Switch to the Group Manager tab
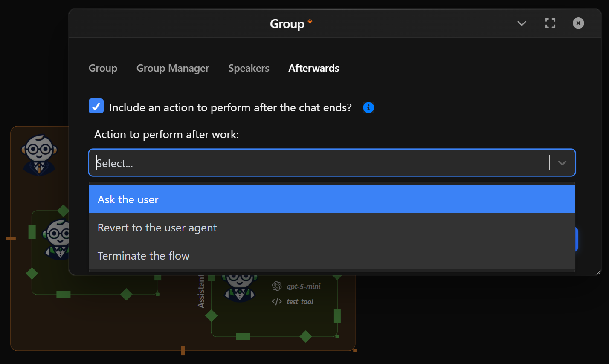This screenshot has width=609, height=364. click(173, 68)
